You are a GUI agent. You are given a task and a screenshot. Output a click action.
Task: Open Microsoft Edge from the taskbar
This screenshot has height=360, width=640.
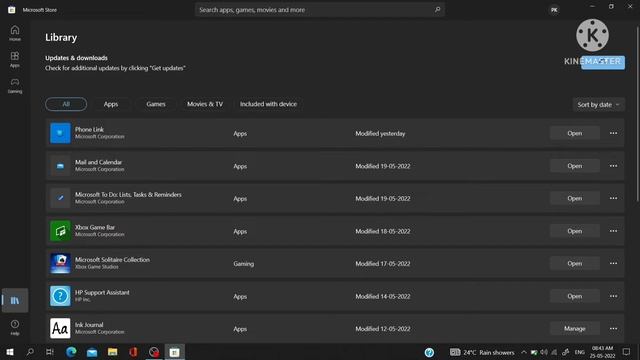click(71, 352)
